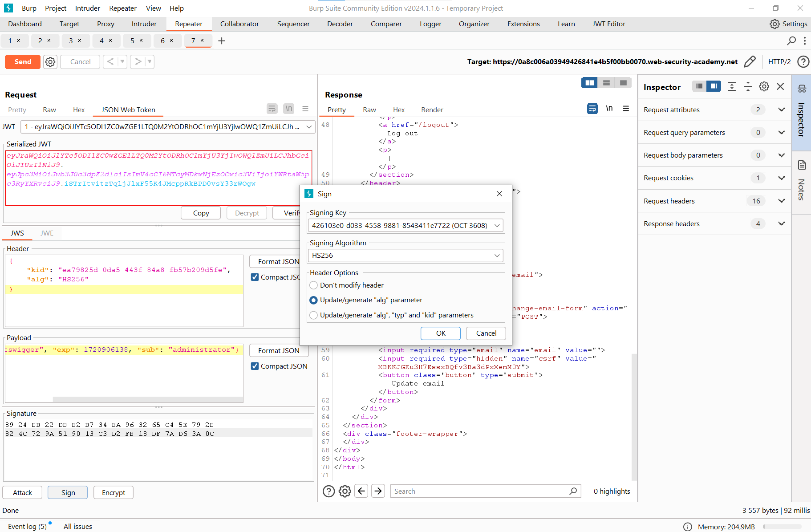Open Signing Key dropdown

pyautogui.click(x=405, y=226)
